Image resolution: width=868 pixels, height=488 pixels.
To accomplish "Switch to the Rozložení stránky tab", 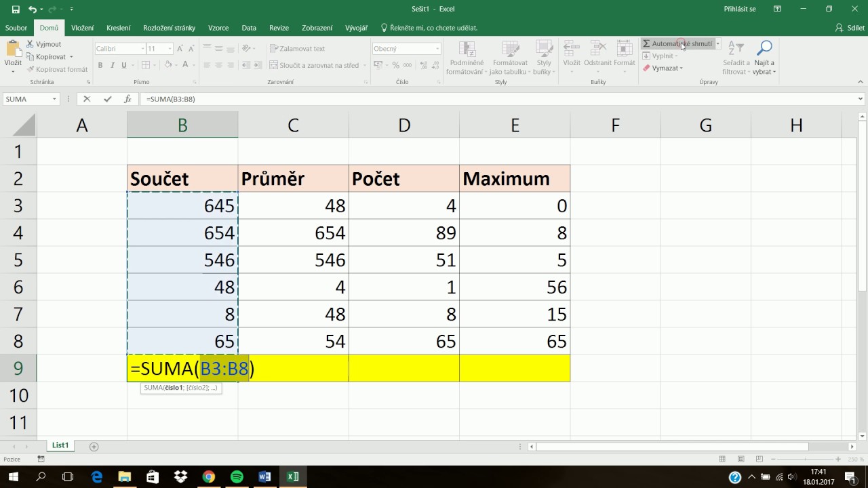I will pos(169,28).
